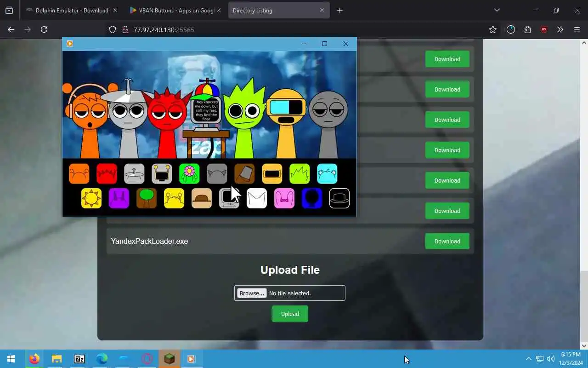Open Firefox View in the tab bar
Viewport: 588px width, 368px height.
[9, 10]
